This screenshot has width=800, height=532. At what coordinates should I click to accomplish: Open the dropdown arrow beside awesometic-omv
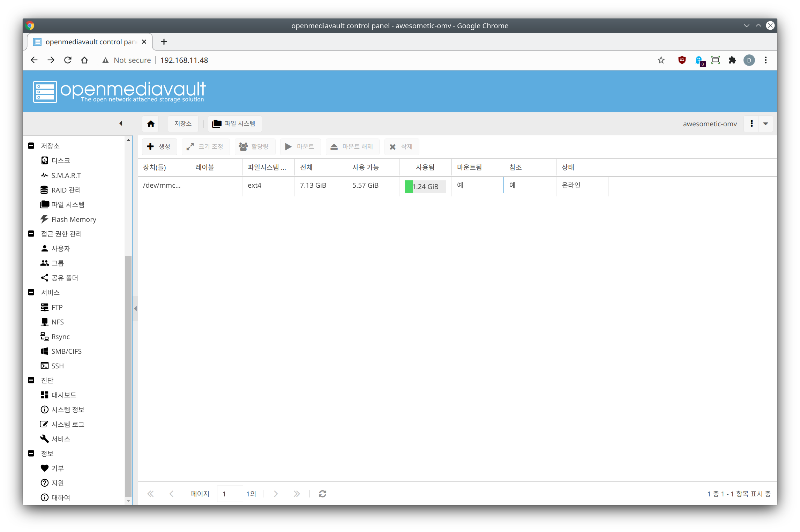765,124
